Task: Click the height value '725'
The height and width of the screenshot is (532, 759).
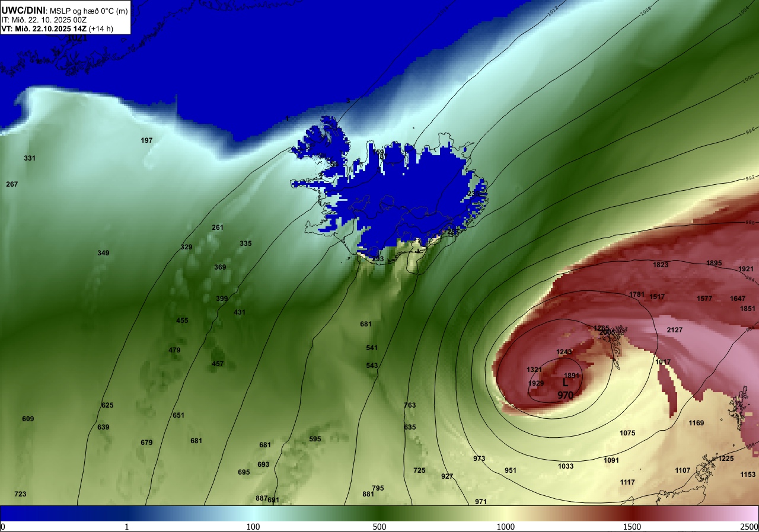Action: tap(419, 470)
